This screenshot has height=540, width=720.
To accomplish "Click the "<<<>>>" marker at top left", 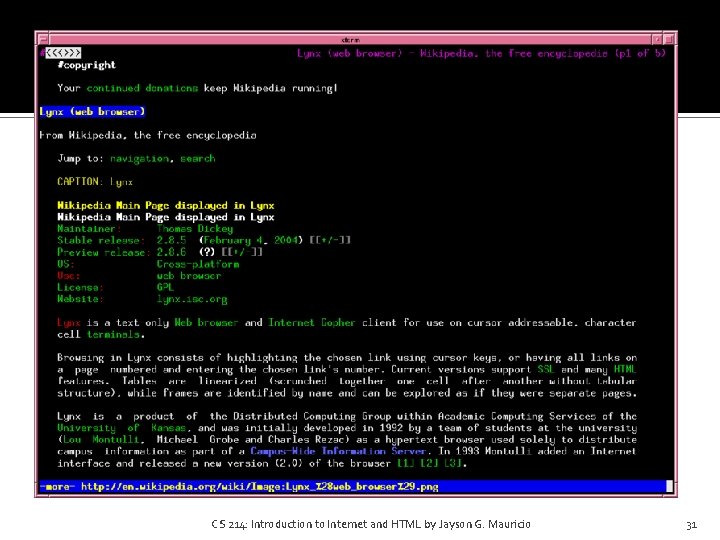I will point(63,53).
